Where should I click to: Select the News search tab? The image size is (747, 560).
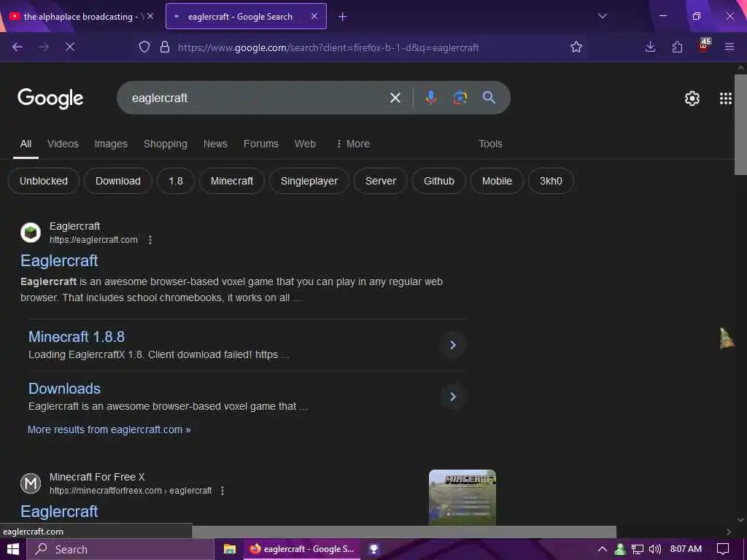(x=215, y=144)
